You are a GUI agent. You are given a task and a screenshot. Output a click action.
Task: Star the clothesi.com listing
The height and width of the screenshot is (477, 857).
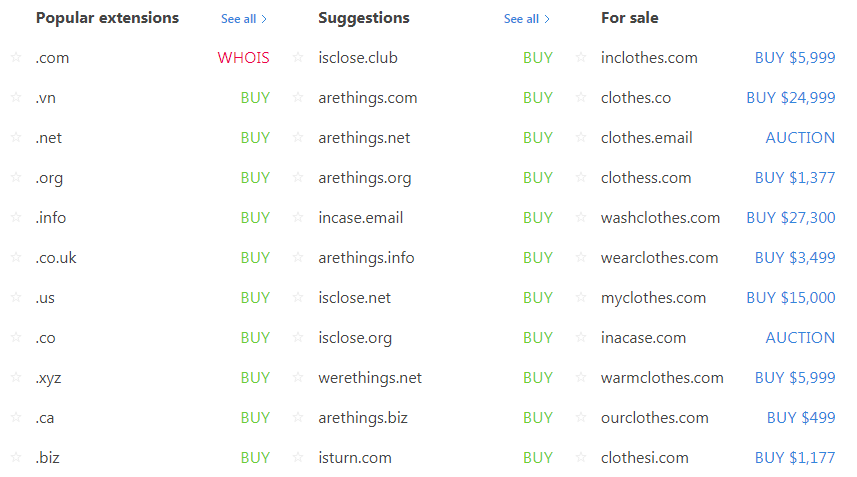tap(581, 457)
